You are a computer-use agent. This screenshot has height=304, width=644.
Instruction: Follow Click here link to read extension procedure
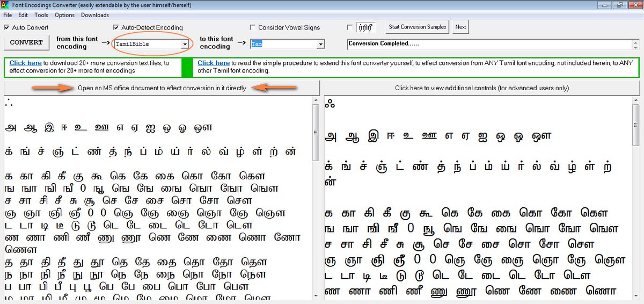coord(214,63)
